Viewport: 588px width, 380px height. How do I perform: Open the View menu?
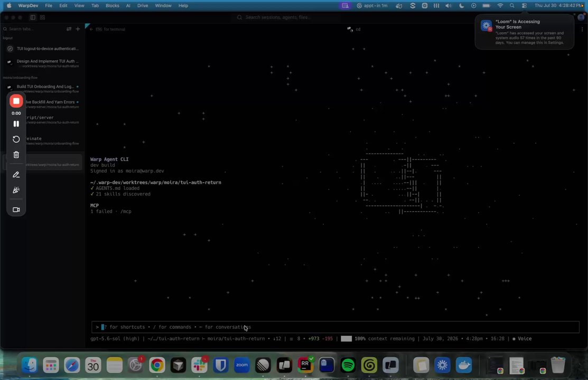click(x=79, y=6)
